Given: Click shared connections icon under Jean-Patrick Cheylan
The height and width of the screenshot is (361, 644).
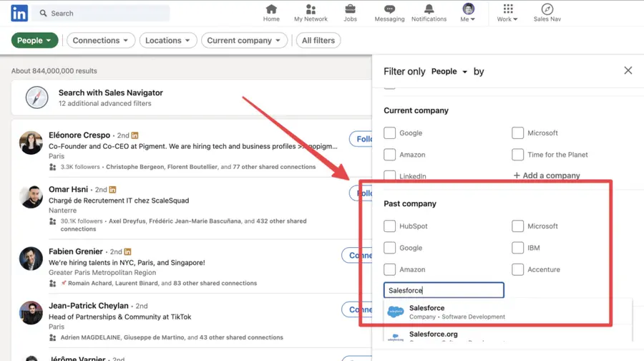Looking at the screenshot, I should pos(52,337).
